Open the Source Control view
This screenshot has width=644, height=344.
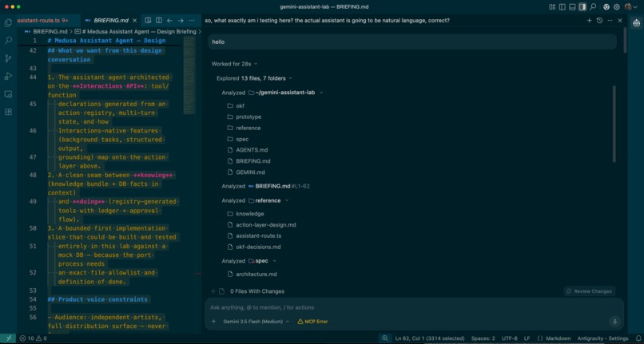click(8, 58)
